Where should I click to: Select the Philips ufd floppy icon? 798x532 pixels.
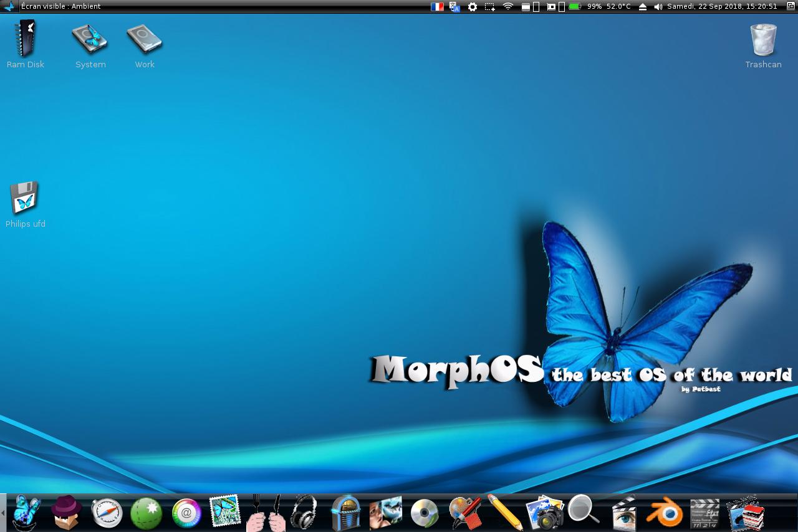click(24, 198)
